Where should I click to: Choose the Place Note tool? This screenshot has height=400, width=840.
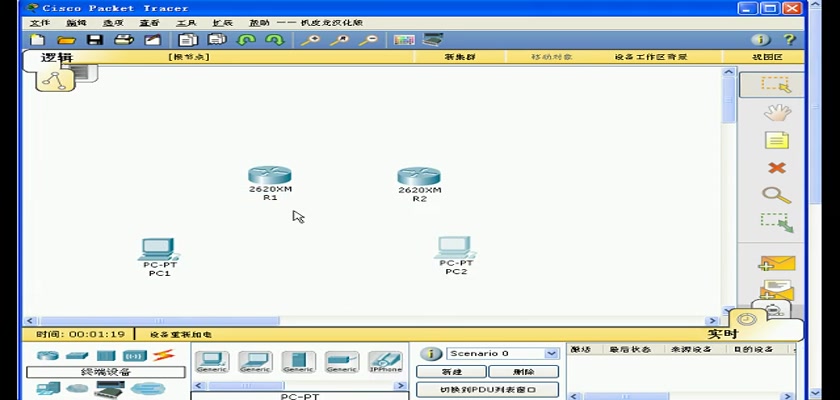pyautogui.click(x=776, y=141)
